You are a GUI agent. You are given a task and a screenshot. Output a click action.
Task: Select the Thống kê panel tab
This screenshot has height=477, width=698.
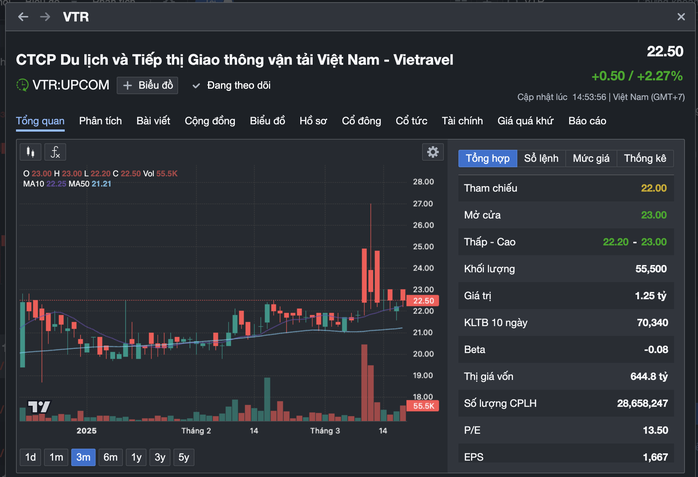coord(645,158)
